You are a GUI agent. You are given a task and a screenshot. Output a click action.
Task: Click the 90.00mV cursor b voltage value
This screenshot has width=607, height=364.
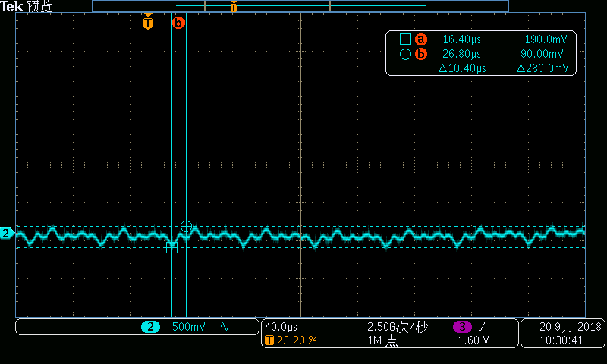(x=542, y=54)
